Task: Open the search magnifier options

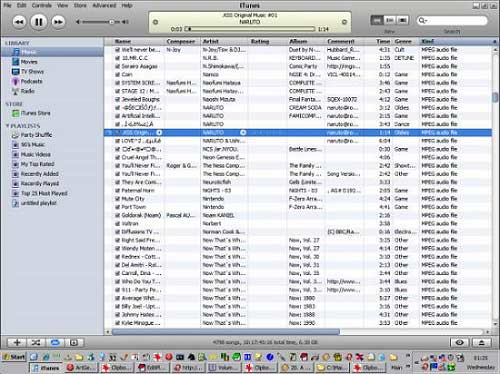Action: (x=422, y=21)
